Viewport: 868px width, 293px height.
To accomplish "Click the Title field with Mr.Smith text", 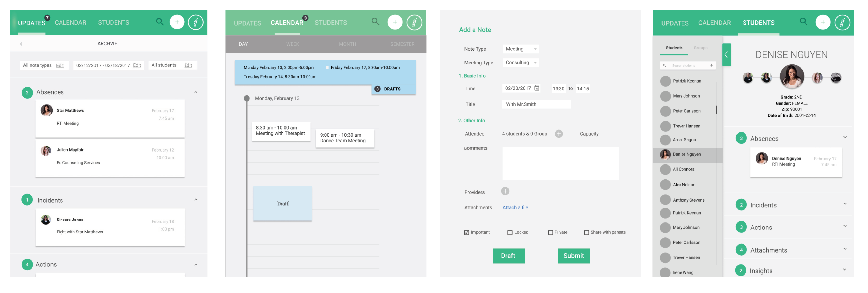I will 536,104.
